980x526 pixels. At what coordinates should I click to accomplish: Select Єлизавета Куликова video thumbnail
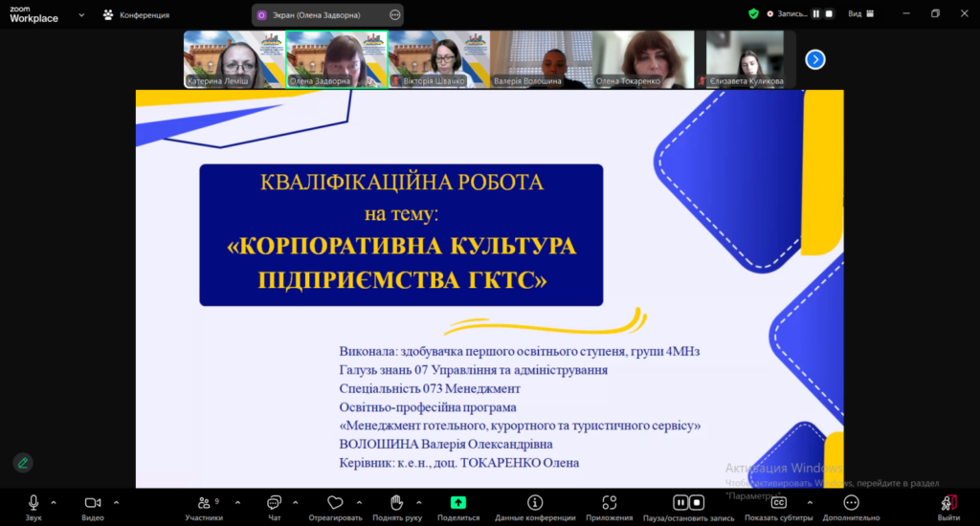(x=745, y=59)
